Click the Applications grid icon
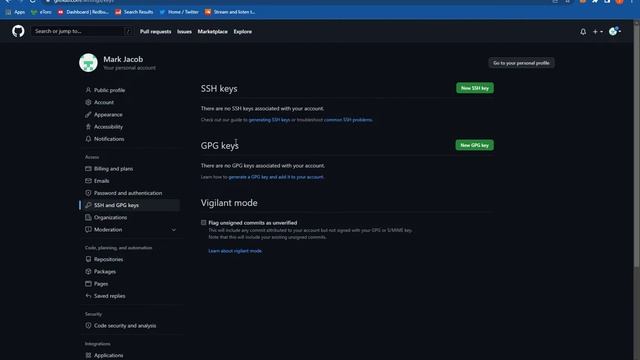The width and height of the screenshot is (640, 360). pos(88,355)
